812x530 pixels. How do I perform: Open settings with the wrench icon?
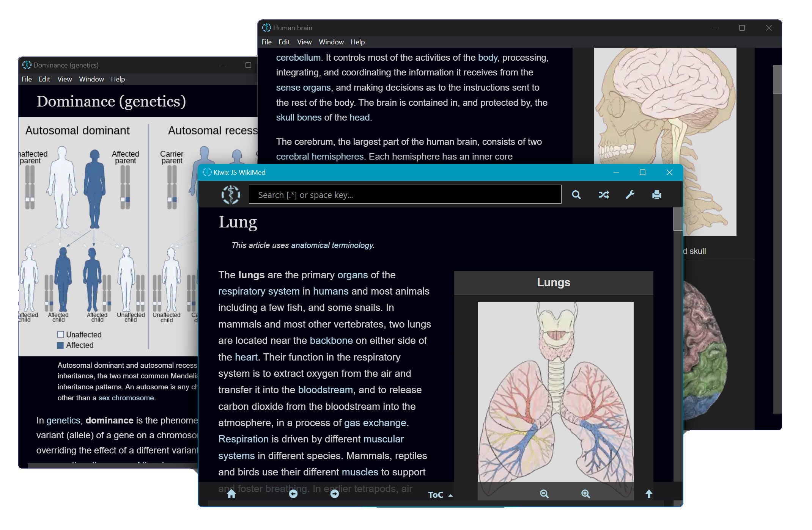click(630, 195)
